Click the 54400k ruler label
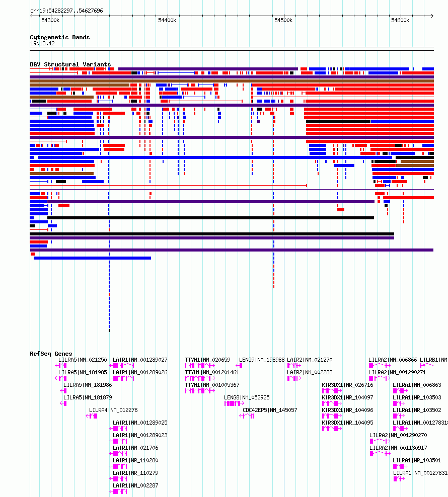448x497 pixels. coord(167,20)
